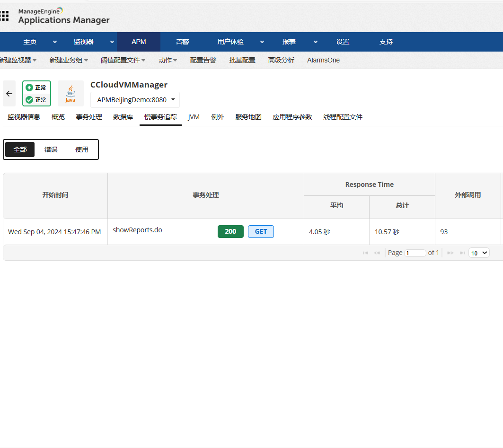
Task: Switch to the 应用程序参数 tab
Action: point(292,117)
